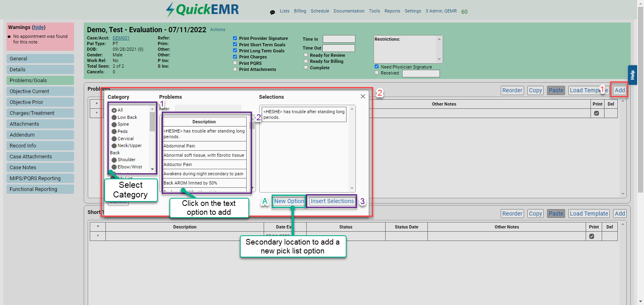Screen dimensions: 644x305
Task: Select the Low Back category
Action: 114,118
